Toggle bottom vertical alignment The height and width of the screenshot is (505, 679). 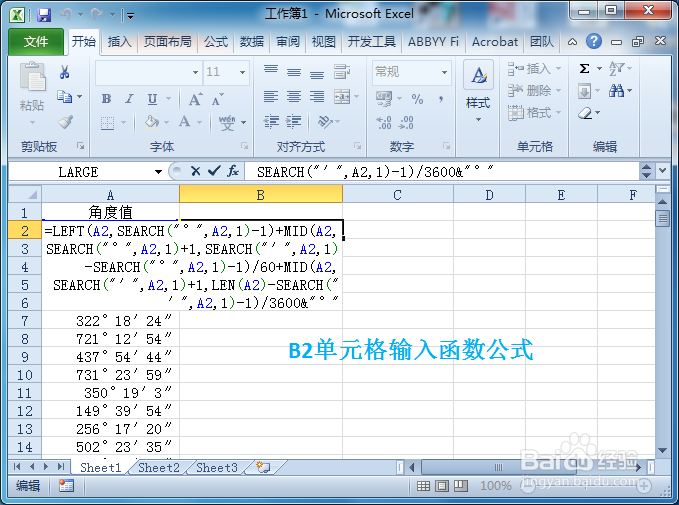317,72
